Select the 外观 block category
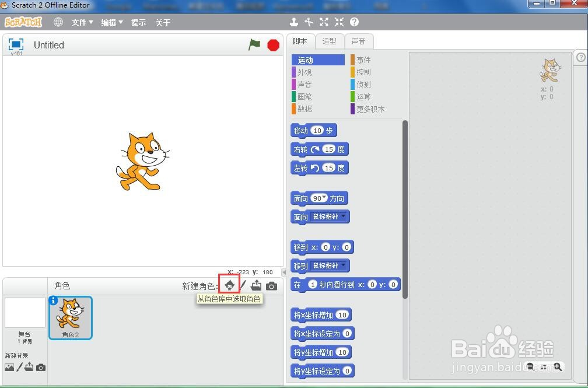588x388 pixels. (318, 72)
